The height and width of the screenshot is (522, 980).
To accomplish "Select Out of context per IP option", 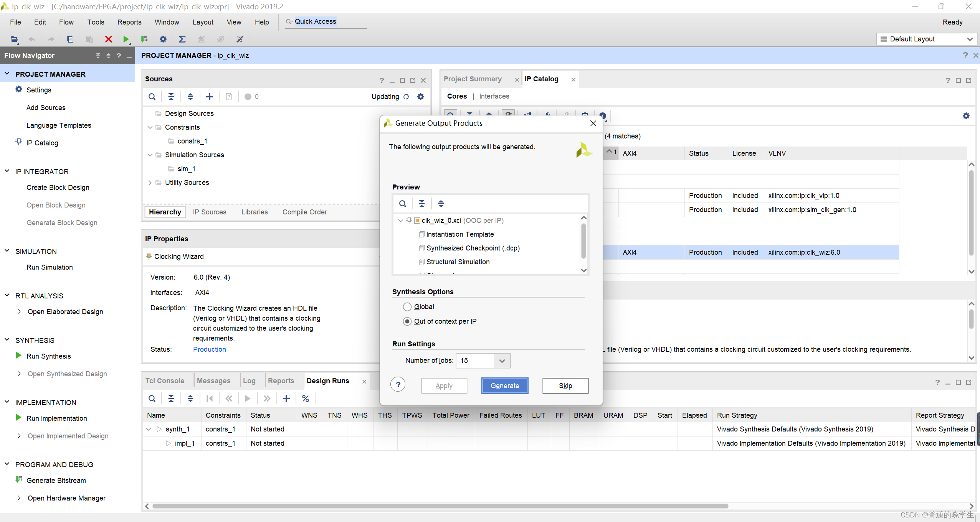I will click(x=407, y=321).
